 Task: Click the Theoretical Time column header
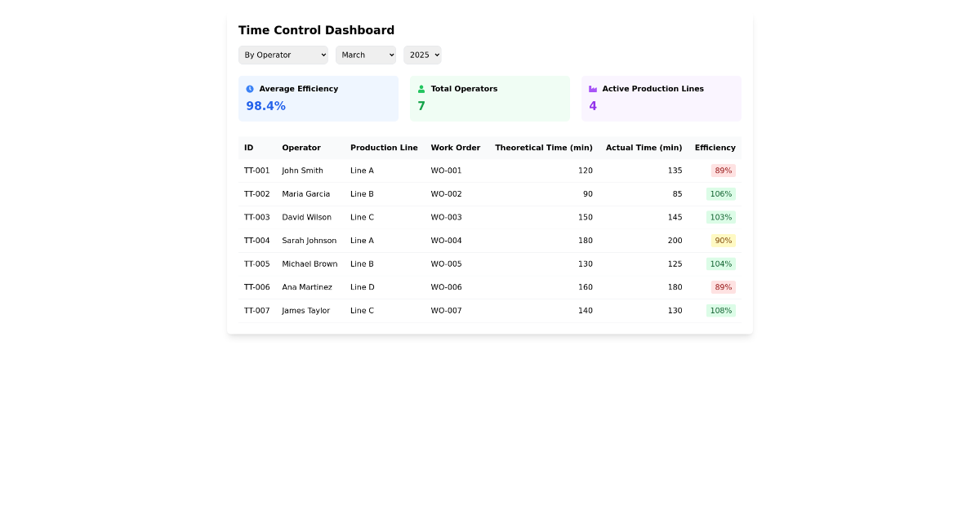point(544,148)
